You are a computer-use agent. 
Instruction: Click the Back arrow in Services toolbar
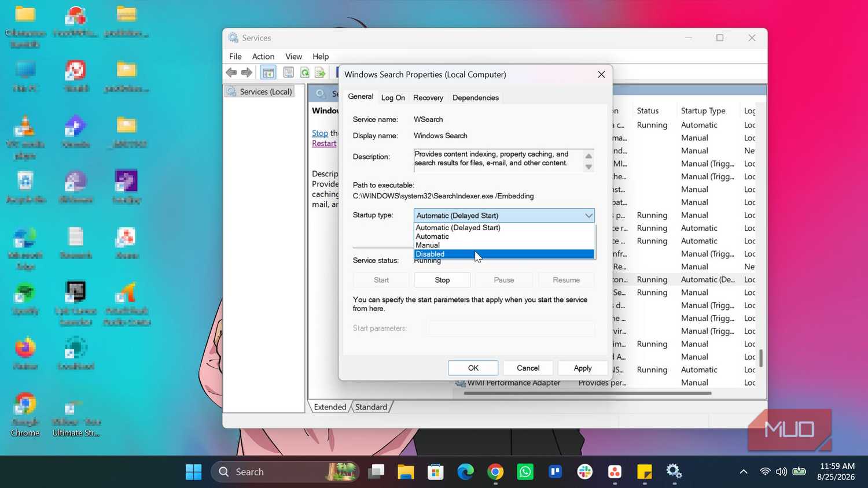click(x=231, y=72)
